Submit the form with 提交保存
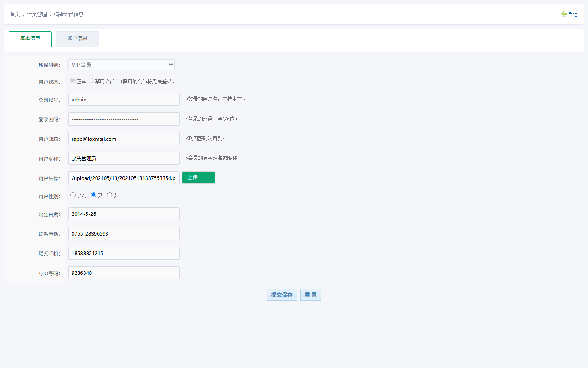 tap(282, 295)
